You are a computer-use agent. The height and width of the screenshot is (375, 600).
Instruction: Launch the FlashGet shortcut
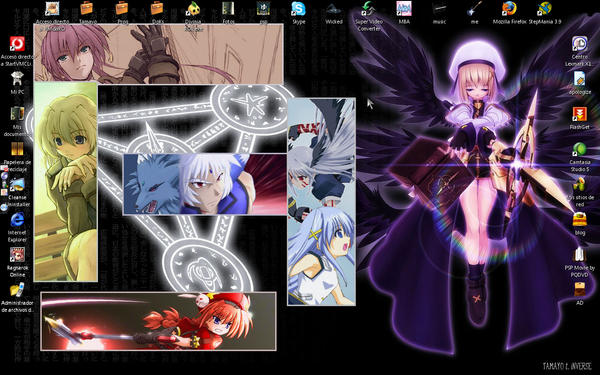click(580, 114)
